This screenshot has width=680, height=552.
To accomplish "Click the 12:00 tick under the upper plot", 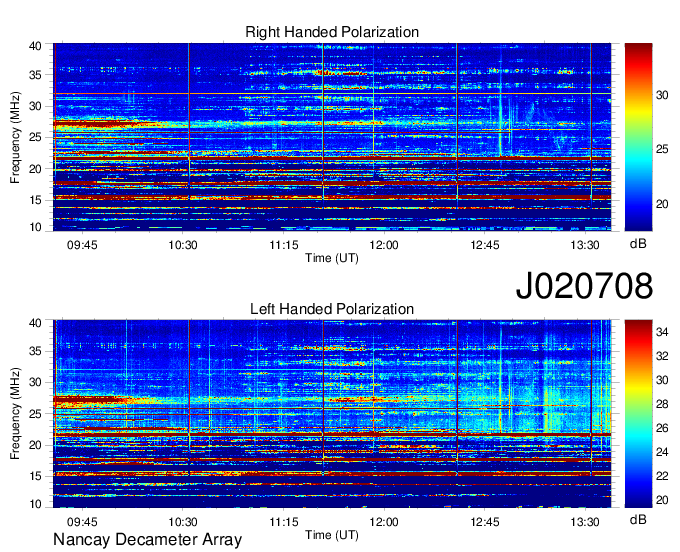I will click(x=384, y=245).
